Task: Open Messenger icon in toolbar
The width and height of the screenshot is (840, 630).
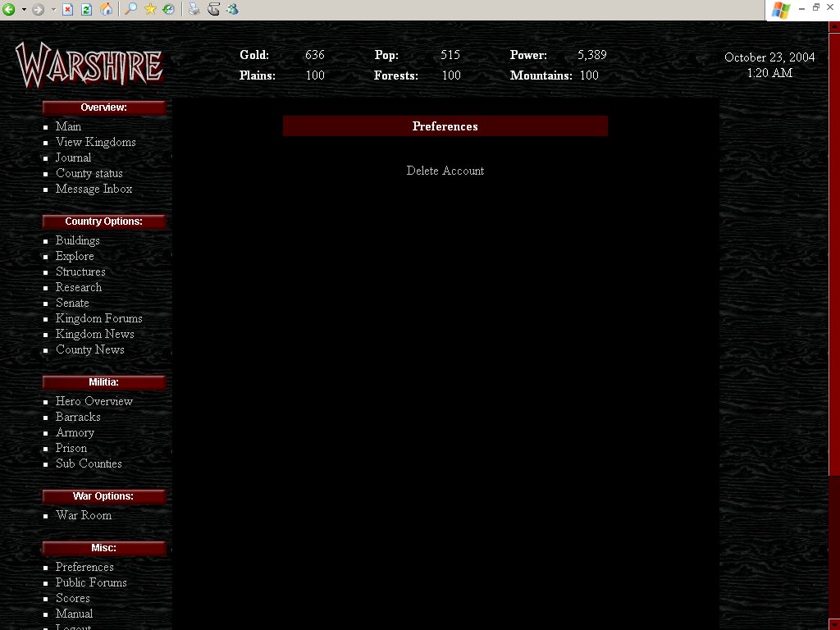Action: [232, 10]
